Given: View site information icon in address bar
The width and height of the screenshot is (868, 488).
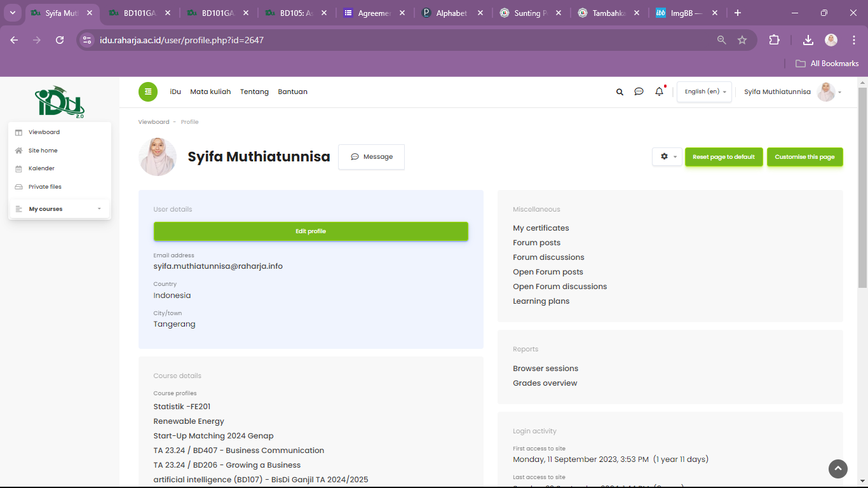Looking at the screenshot, I should pos(88,40).
